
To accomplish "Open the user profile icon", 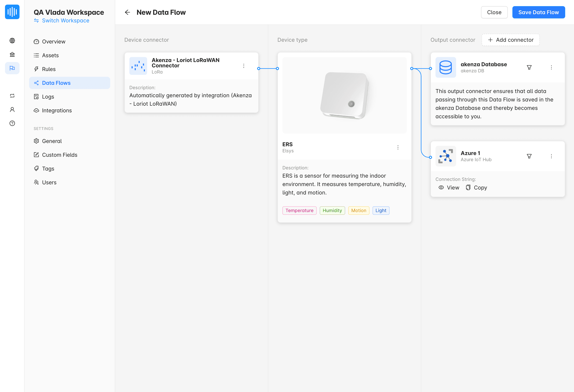I will (12, 109).
